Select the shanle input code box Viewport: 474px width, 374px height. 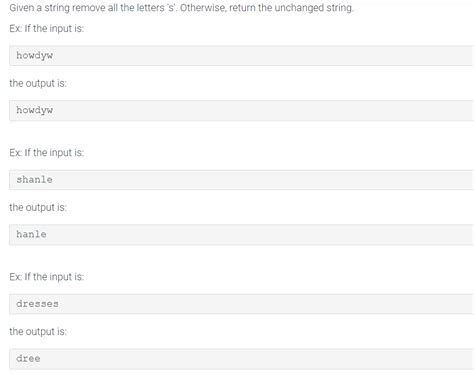click(241, 180)
